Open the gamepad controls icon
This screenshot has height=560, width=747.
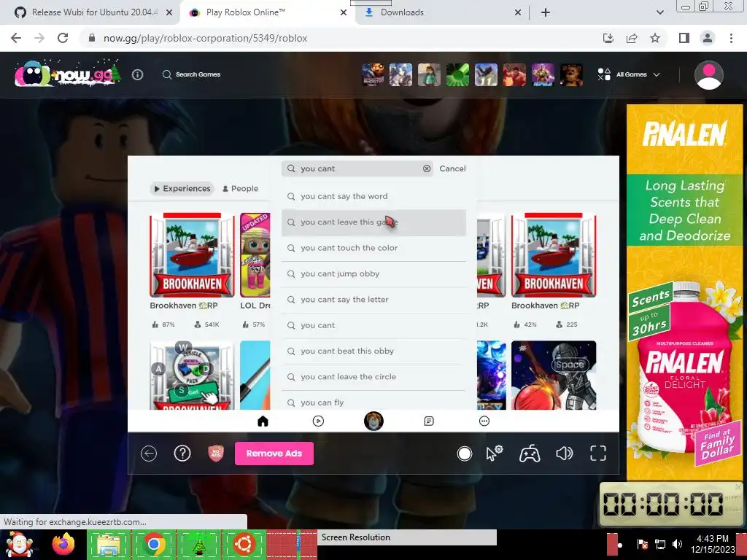(530, 454)
